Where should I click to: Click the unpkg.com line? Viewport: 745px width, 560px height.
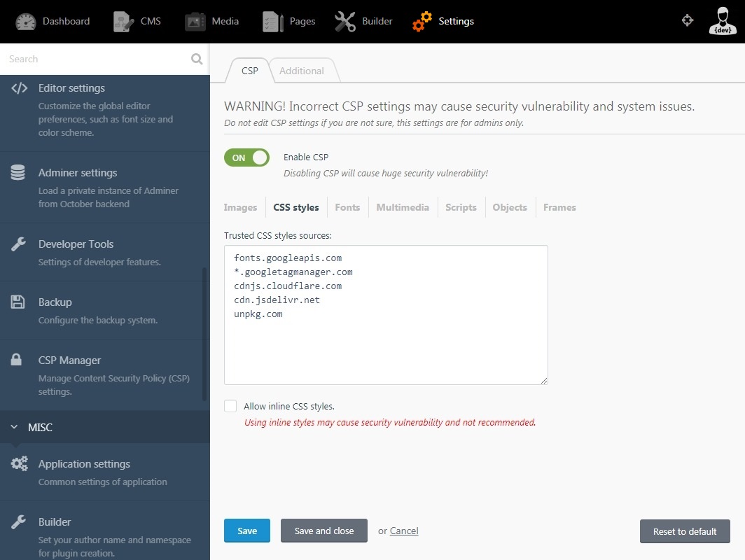coord(258,314)
